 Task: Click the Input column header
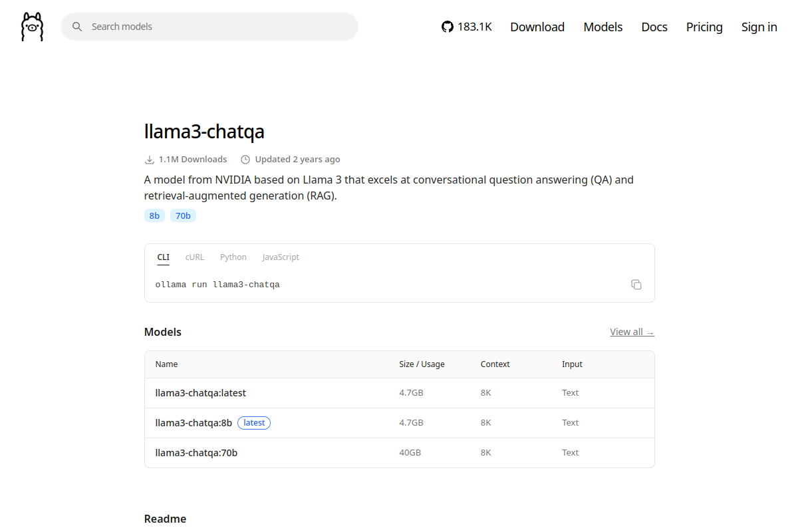tap(572, 364)
